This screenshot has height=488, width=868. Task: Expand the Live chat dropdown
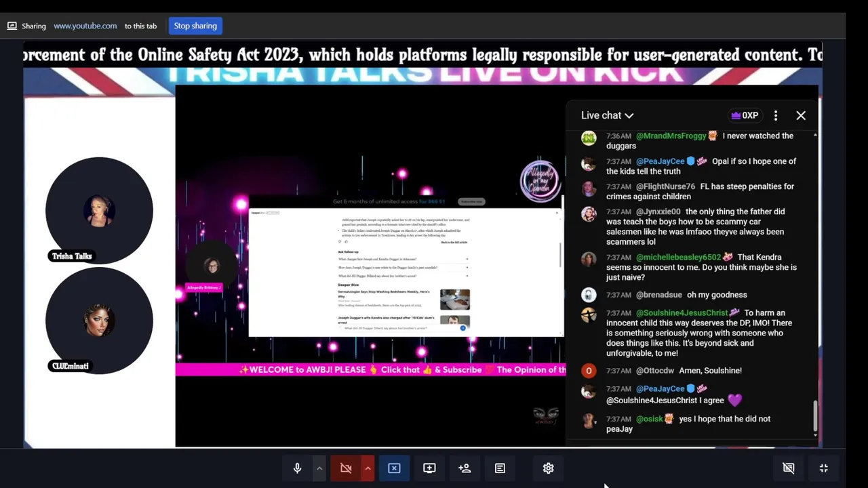(608, 115)
